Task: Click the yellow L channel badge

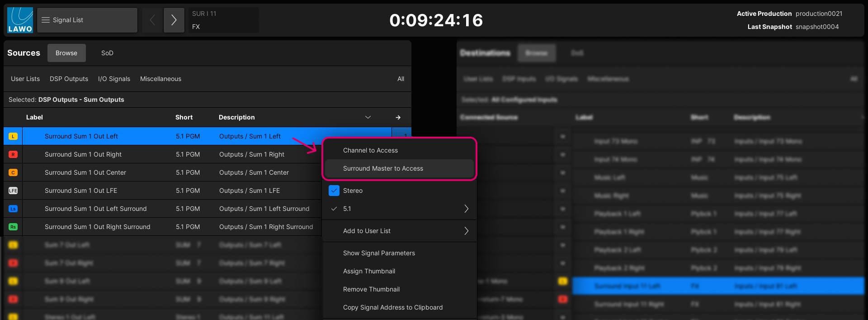Action: click(x=13, y=136)
